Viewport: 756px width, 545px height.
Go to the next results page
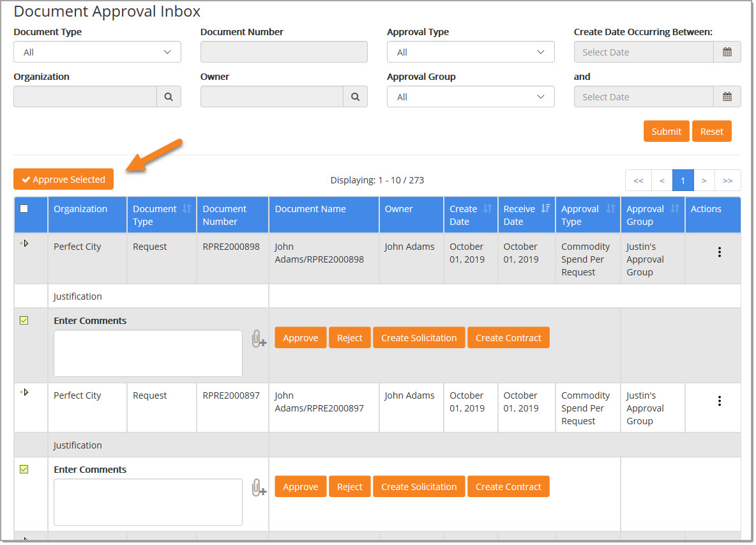pos(704,181)
